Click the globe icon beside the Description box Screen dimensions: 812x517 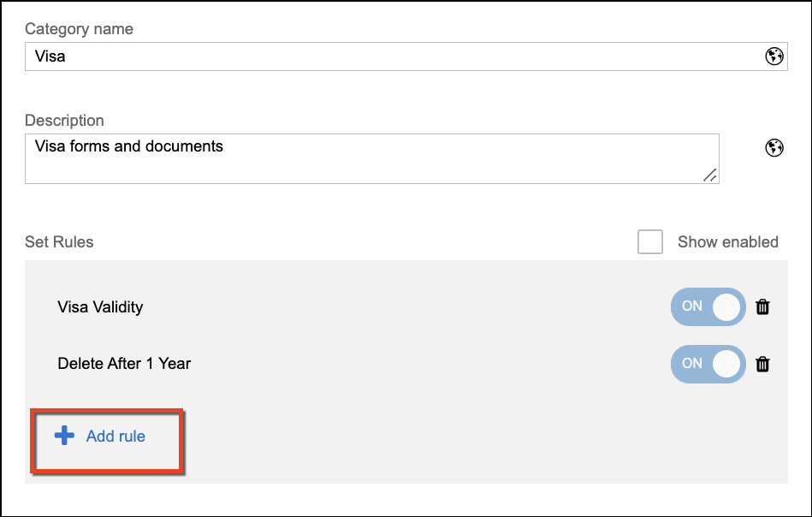(x=773, y=148)
